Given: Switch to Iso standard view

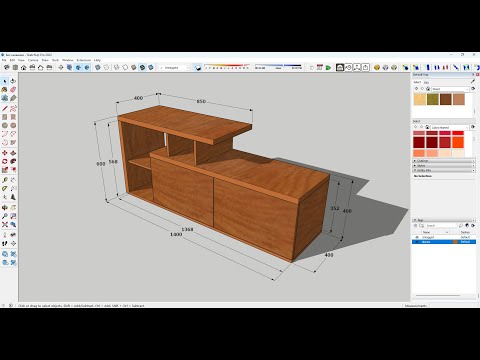Looking at the screenshot, I should (7, 67).
